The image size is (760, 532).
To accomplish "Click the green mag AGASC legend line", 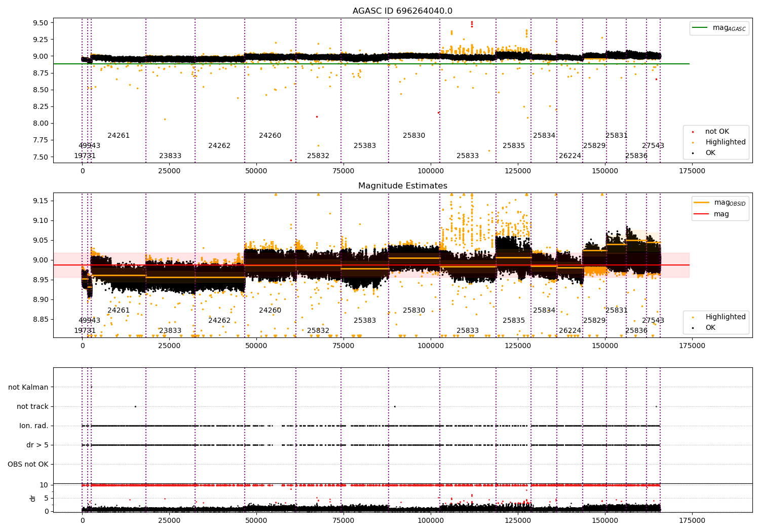I will pyautogui.click(x=700, y=28).
